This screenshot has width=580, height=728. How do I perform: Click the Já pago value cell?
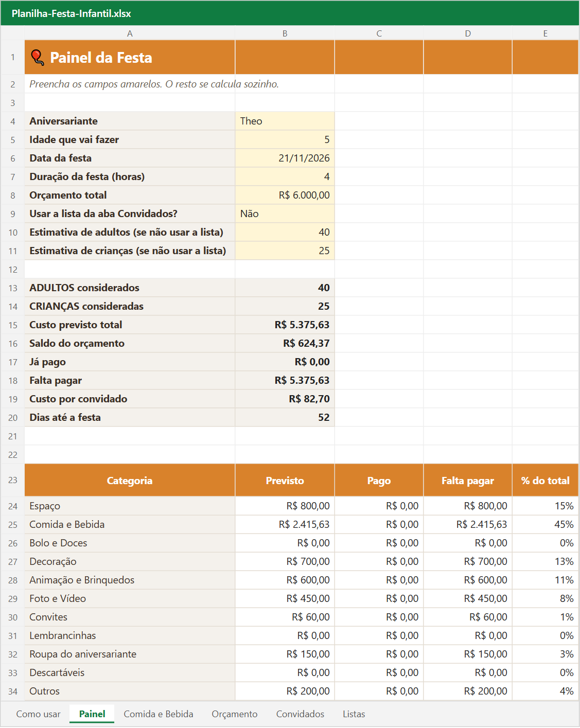[285, 362]
